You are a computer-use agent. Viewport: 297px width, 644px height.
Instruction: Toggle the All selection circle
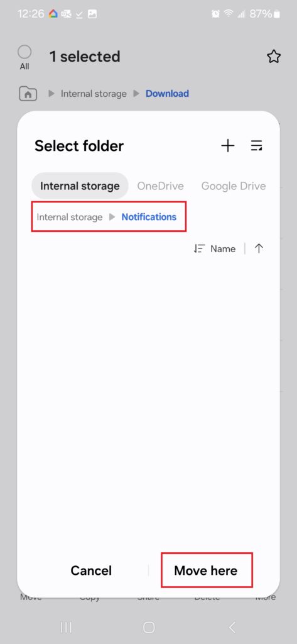click(x=24, y=53)
